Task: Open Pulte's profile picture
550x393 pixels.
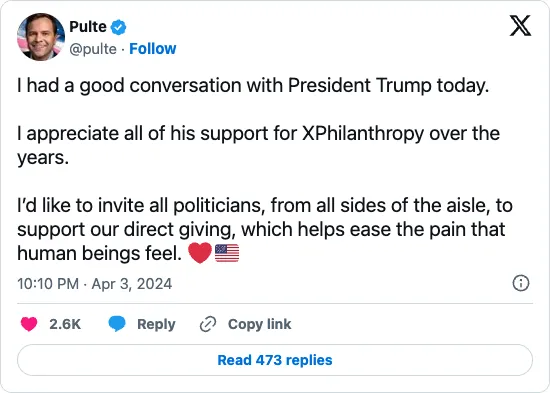Action: 41,37
